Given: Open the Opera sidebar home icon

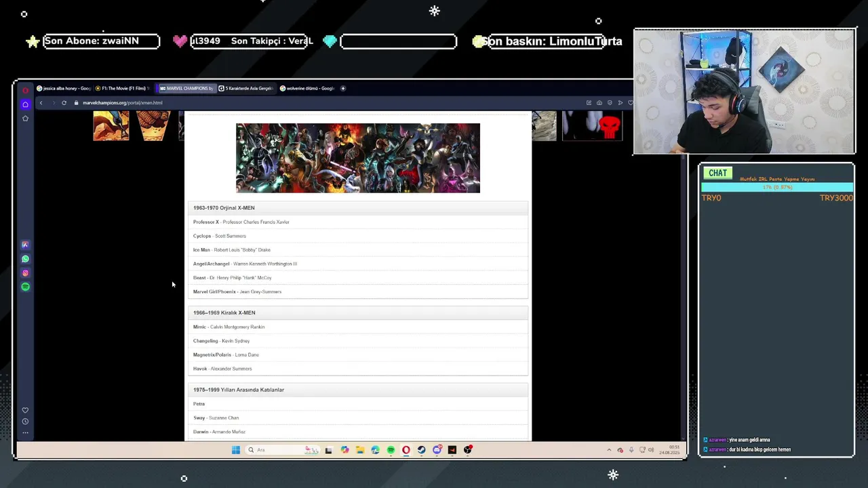Looking at the screenshot, I should pos(25,104).
